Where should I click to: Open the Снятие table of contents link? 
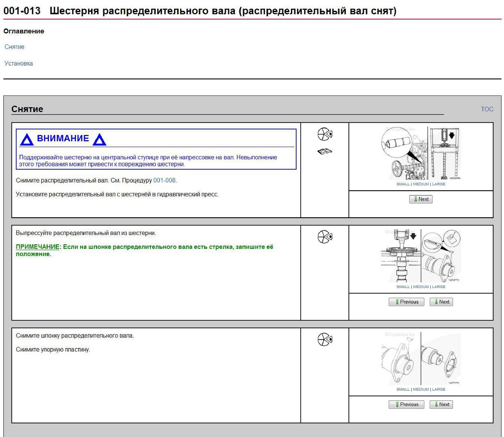[14, 47]
